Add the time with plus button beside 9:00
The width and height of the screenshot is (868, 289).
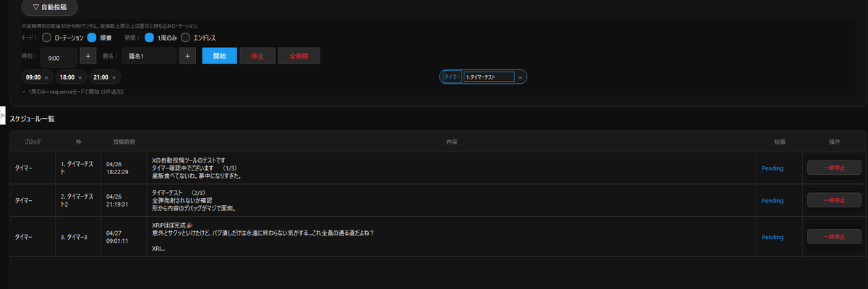coord(88,56)
